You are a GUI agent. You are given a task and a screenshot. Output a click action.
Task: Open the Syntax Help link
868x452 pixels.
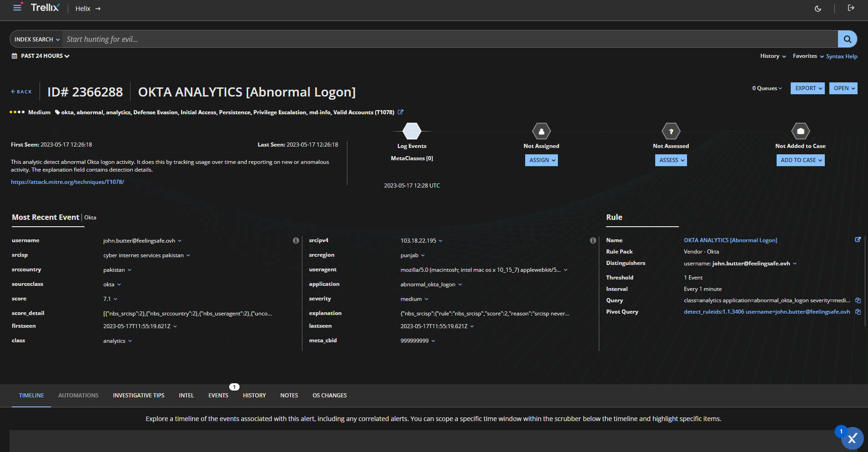coord(842,56)
